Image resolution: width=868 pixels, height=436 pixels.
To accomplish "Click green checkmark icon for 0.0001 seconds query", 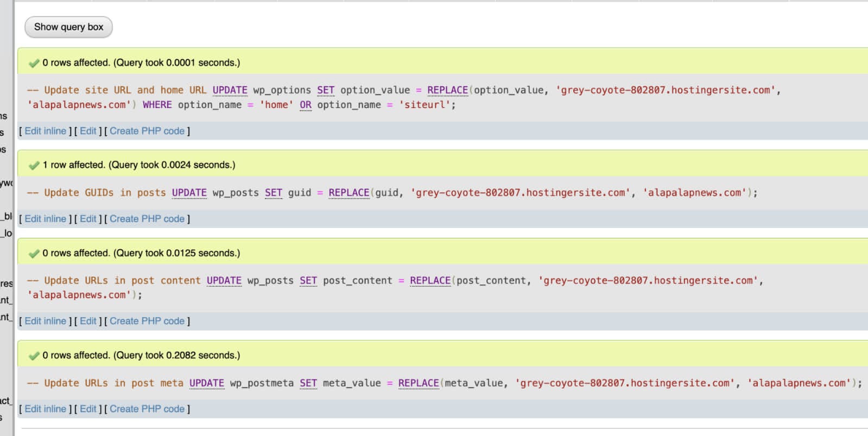I will tap(34, 63).
